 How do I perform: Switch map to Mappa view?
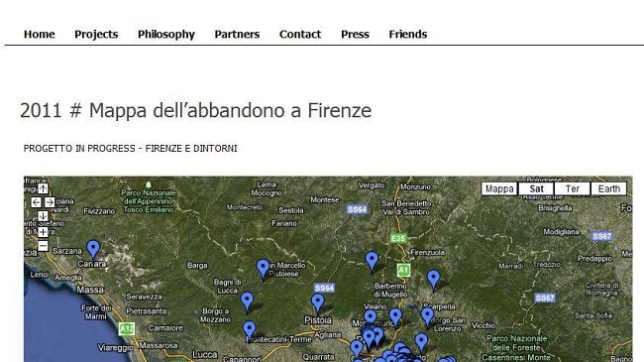499,188
